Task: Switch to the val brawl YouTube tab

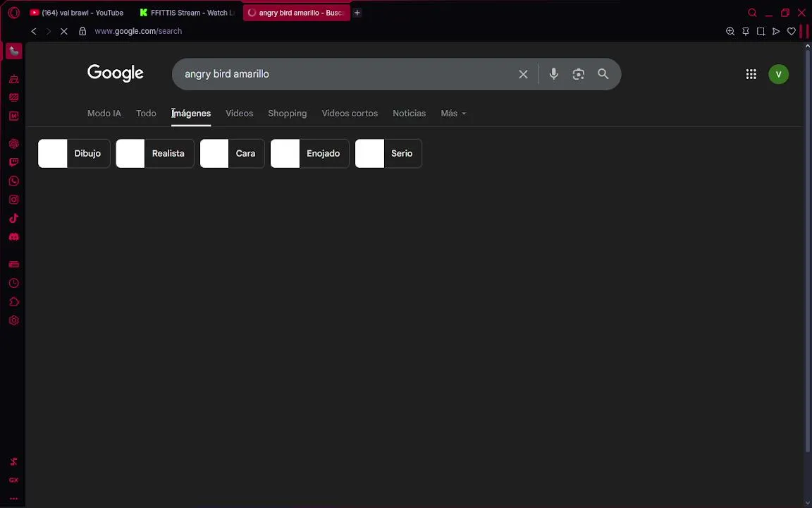Action: pyautogui.click(x=77, y=13)
